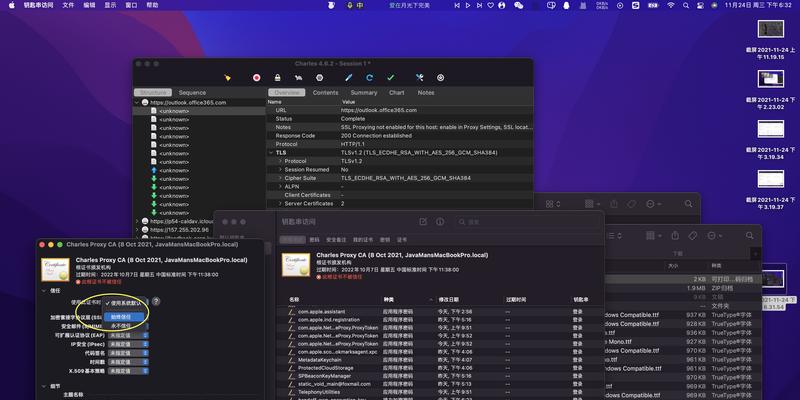
Task: Select the Response Code row in Overview
Action: [x=400, y=136]
